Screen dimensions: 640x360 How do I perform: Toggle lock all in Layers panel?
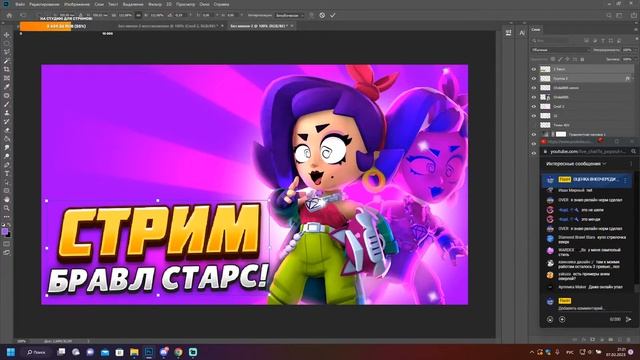[582, 59]
